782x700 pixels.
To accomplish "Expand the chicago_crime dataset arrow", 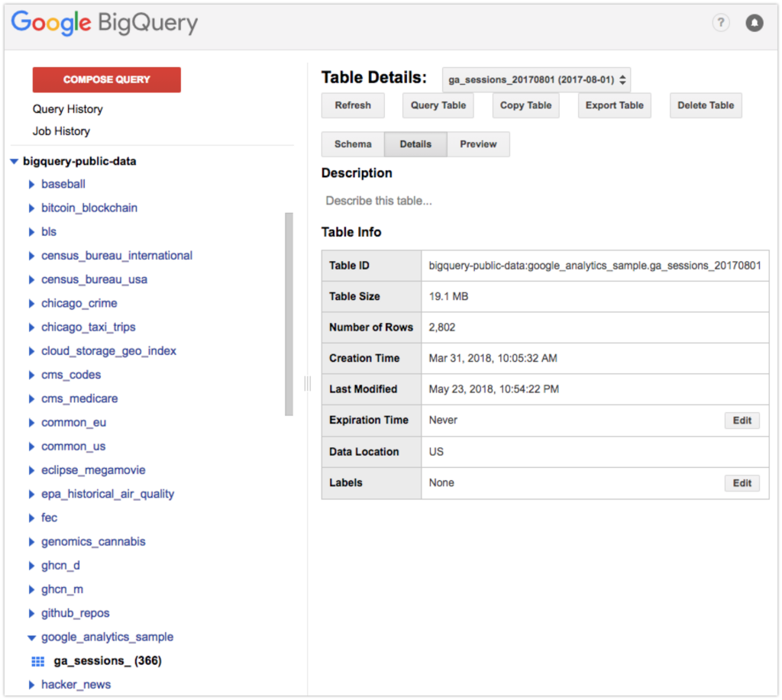I will coord(31,304).
